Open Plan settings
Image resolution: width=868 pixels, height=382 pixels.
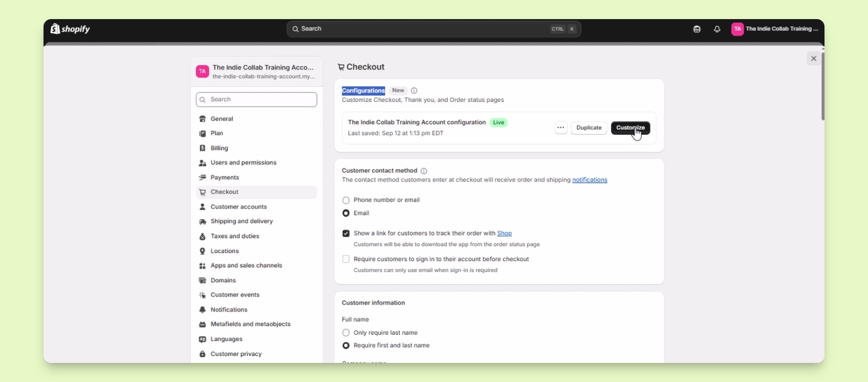256,134
